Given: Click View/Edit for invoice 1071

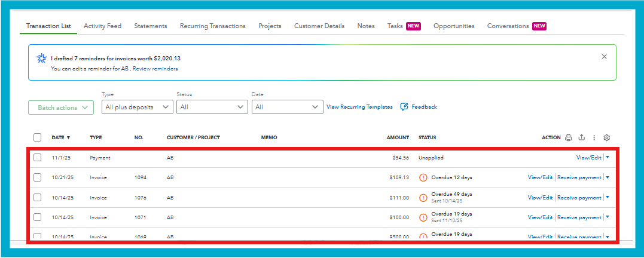Looking at the screenshot, I should click(x=540, y=217).
